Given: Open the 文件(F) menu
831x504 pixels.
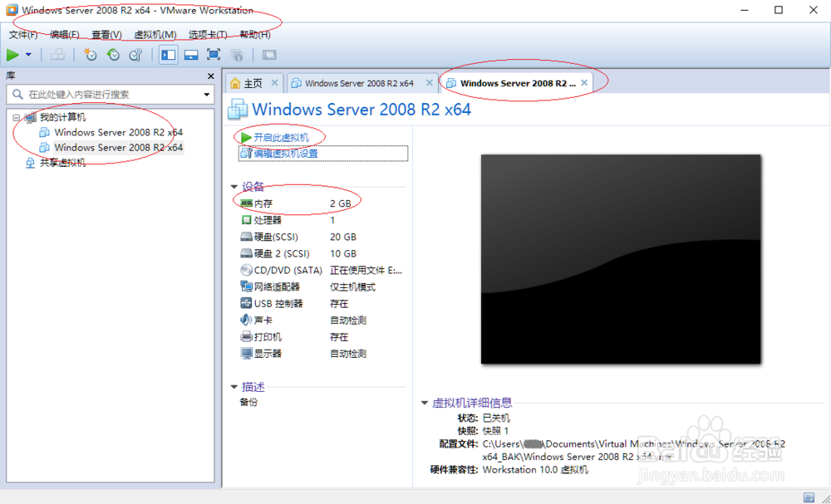Looking at the screenshot, I should (23, 34).
